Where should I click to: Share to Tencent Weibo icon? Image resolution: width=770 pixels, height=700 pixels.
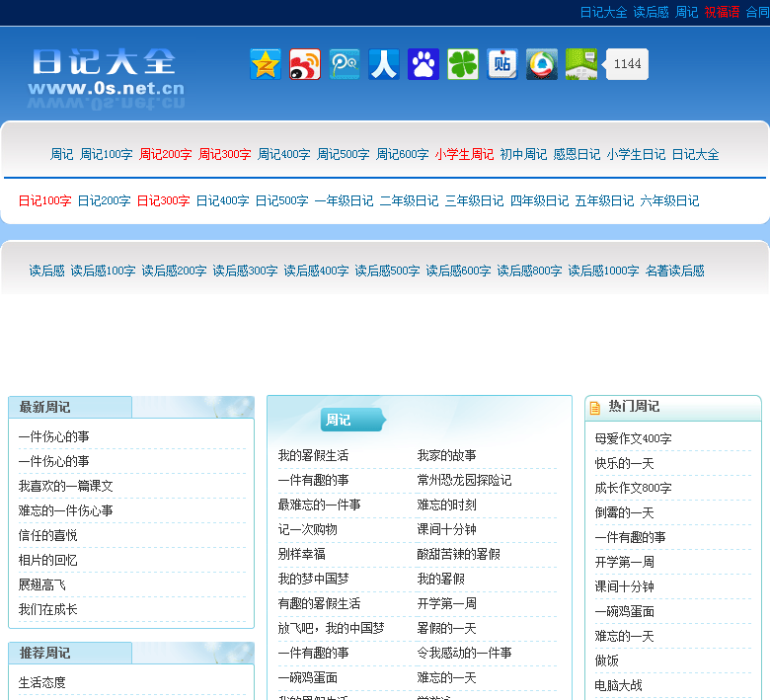pyautogui.click(x=542, y=64)
